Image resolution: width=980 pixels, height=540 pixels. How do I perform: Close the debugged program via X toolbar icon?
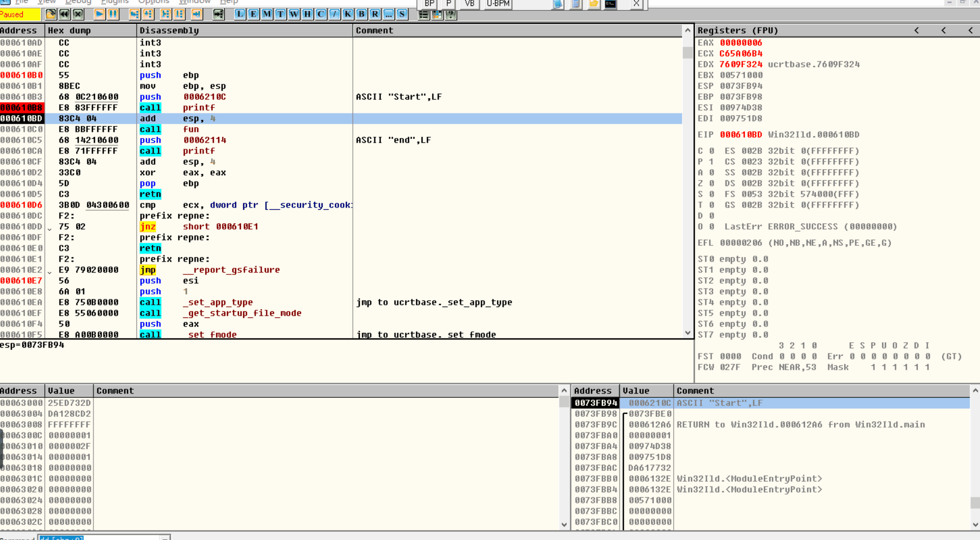pyautogui.click(x=78, y=14)
